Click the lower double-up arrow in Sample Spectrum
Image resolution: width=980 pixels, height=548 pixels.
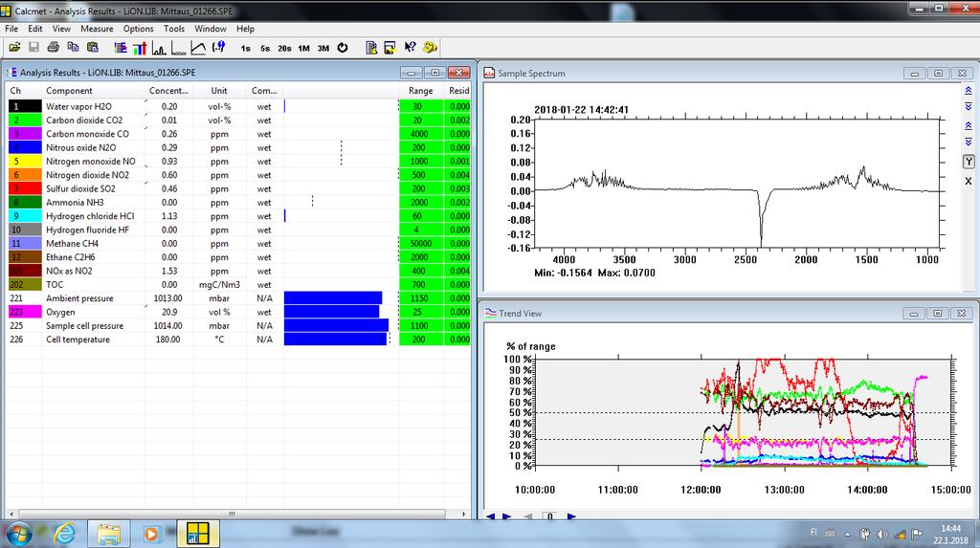969,126
